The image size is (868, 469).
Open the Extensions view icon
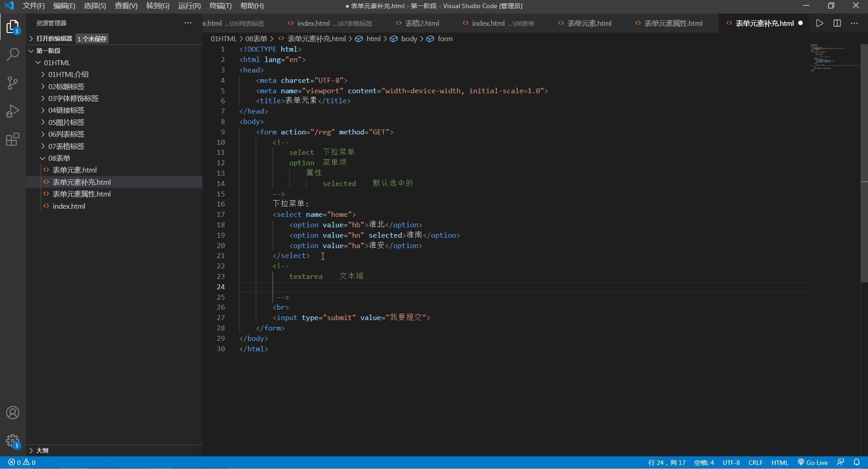click(x=13, y=139)
